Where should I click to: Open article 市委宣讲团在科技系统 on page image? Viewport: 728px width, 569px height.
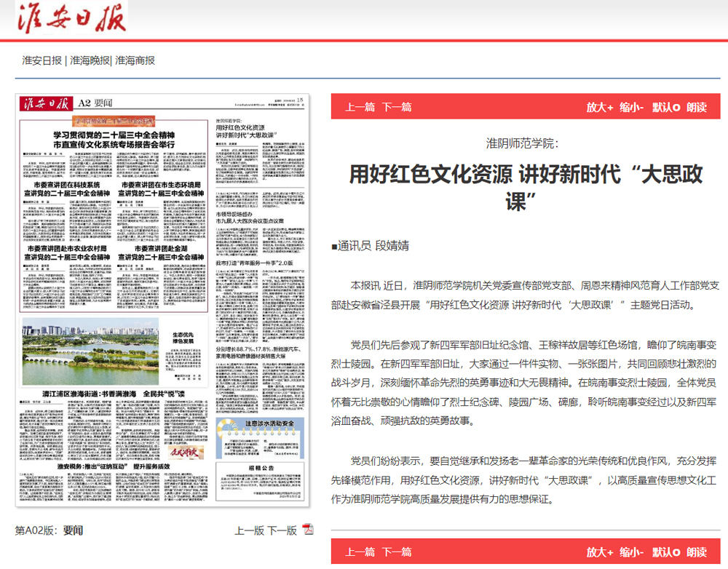(x=67, y=189)
